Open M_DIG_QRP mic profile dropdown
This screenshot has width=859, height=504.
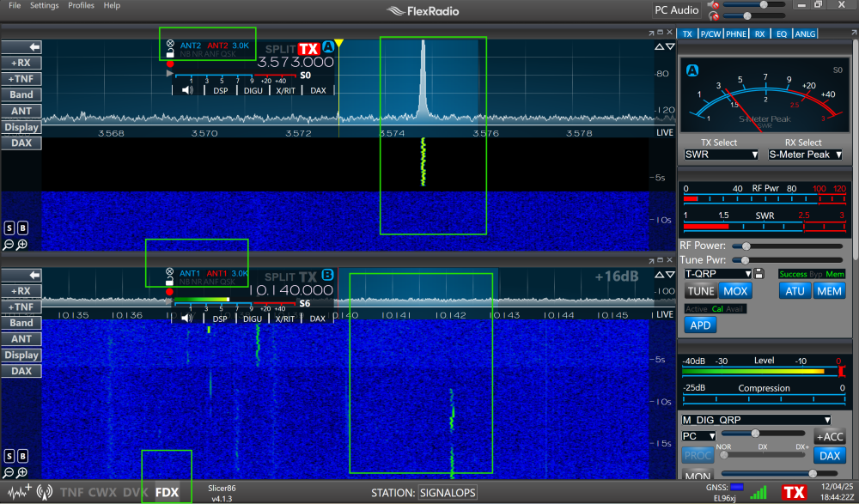755,420
